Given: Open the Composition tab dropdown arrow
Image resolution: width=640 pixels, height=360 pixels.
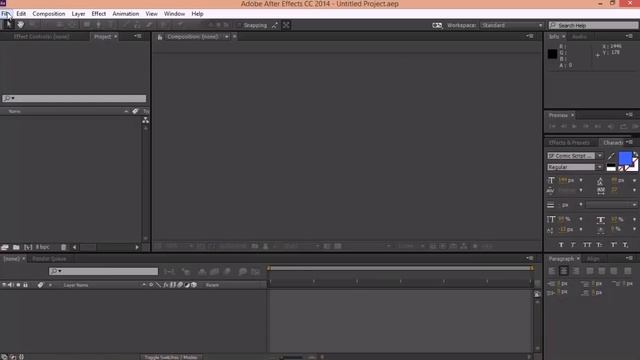Looking at the screenshot, I should (227, 37).
